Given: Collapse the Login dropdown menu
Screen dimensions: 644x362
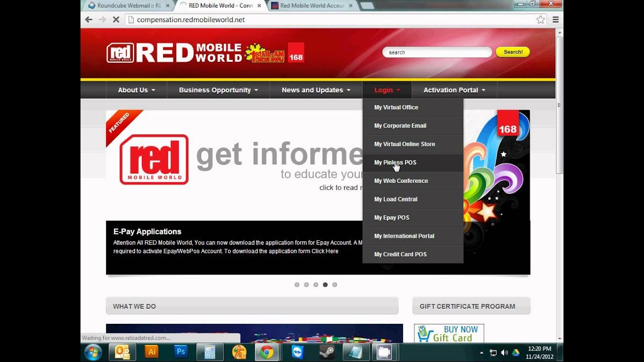Looking at the screenshot, I should point(387,90).
